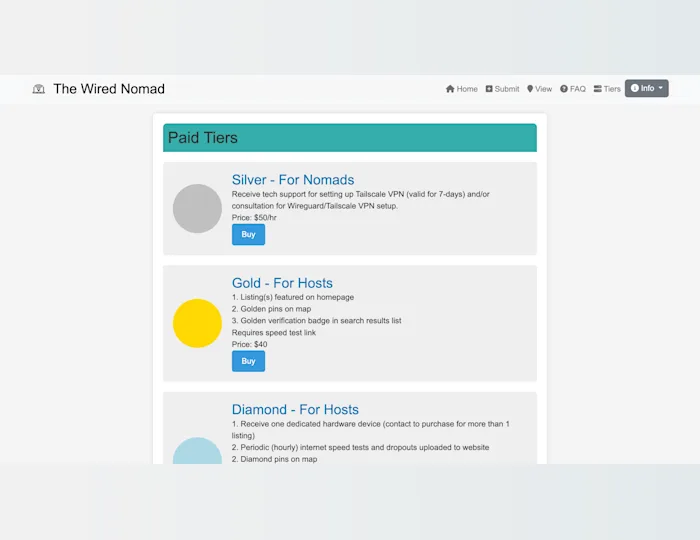Viewport: 700px width, 540px height.
Task: Select the text 'Price: $50/hr'
Action: [x=254, y=218]
